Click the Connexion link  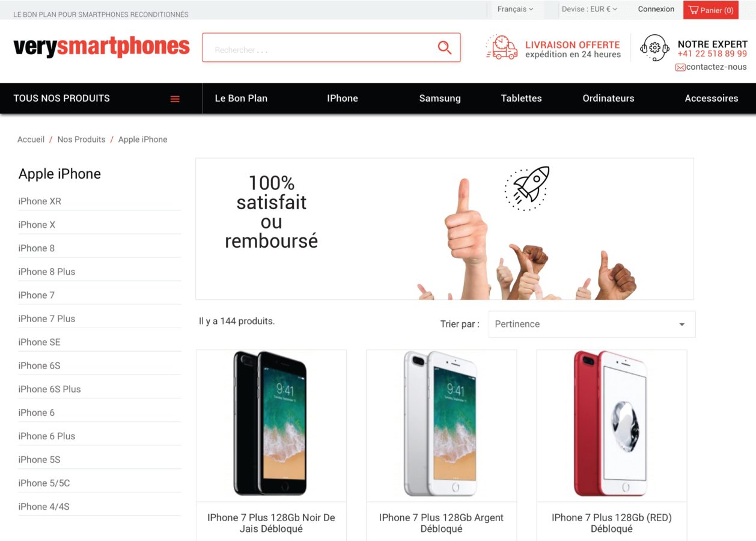656,10
